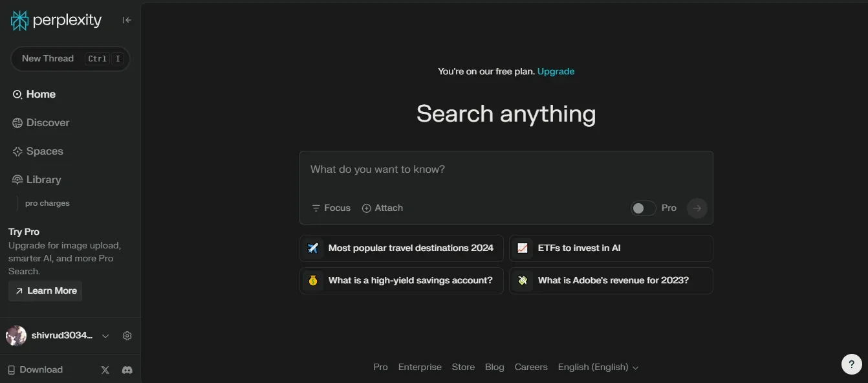This screenshot has height=383, width=868.
Task: Open account settings with the gear icon
Action: (127, 336)
